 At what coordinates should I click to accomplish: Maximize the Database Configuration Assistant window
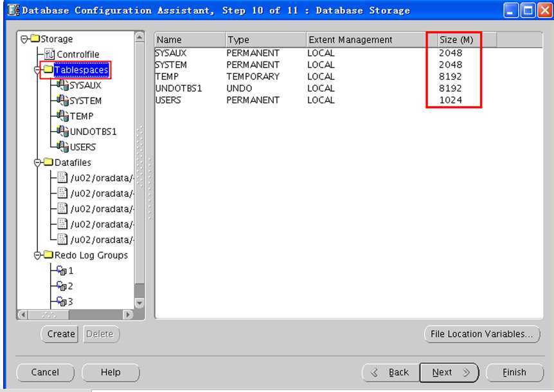tap(528, 10)
